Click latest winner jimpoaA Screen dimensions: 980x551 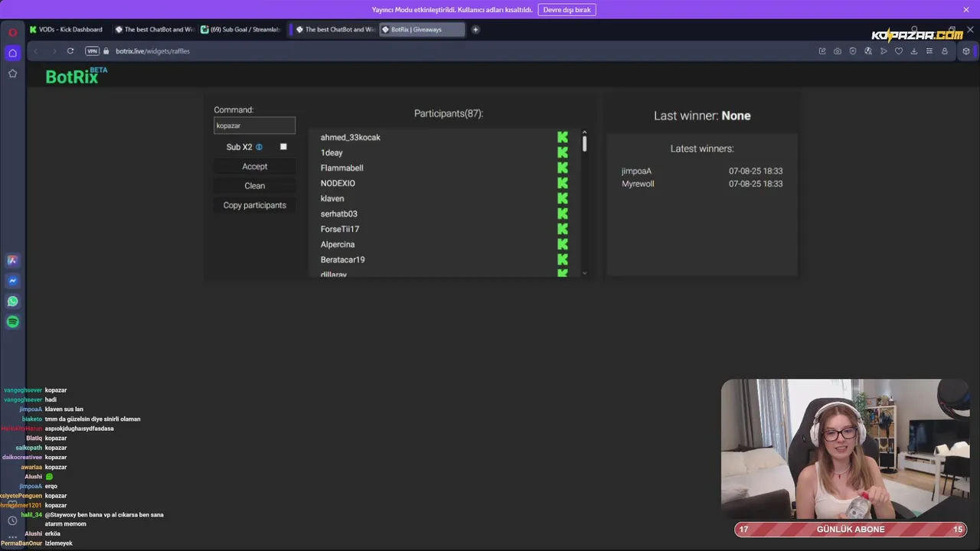(636, 171)
